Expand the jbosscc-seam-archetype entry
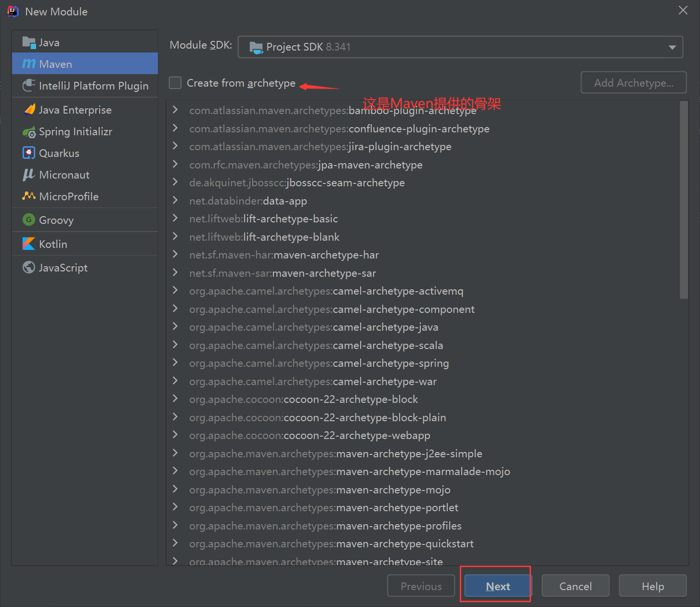Viewport: 700px width, 607px height. (x=175, y=182)
